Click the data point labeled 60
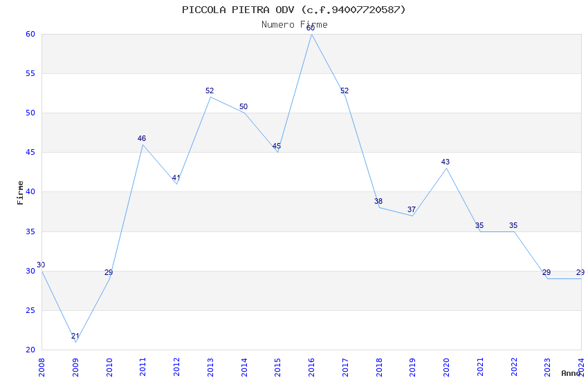 pyautogui.click(x=311, y=34)
